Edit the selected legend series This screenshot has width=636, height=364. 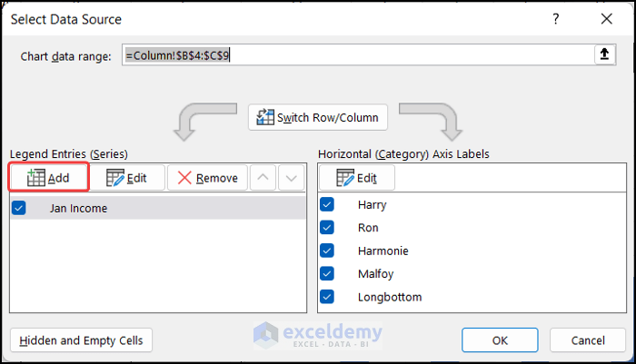[x=127, y=178]
